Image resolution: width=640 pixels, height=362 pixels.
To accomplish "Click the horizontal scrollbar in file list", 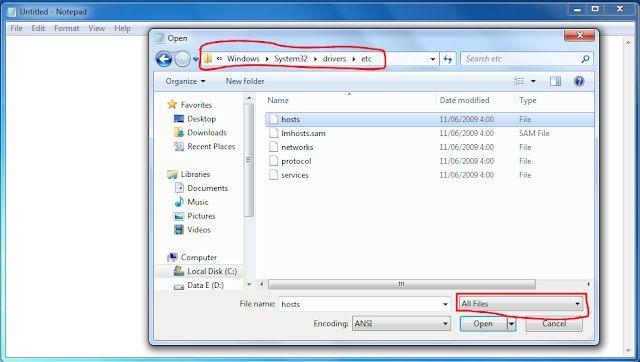I will click(402, 284).
